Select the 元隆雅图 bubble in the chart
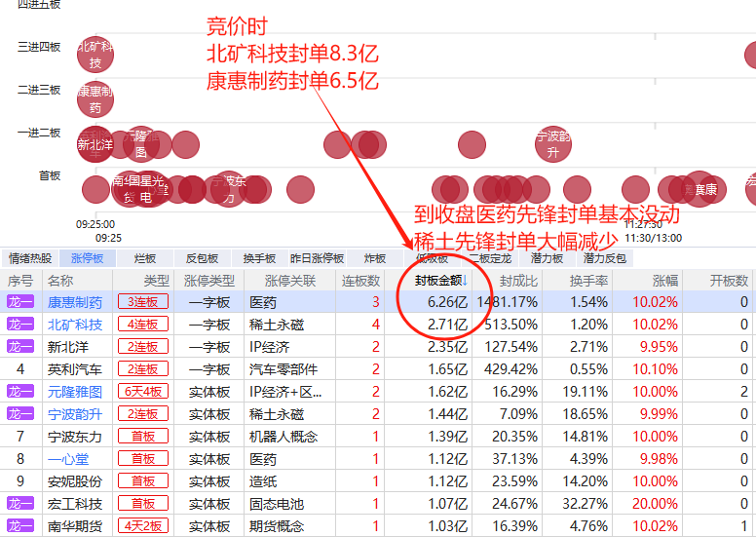Image resolution: width=756 pixels, height=537 pixels. click(x=141, y=144)
